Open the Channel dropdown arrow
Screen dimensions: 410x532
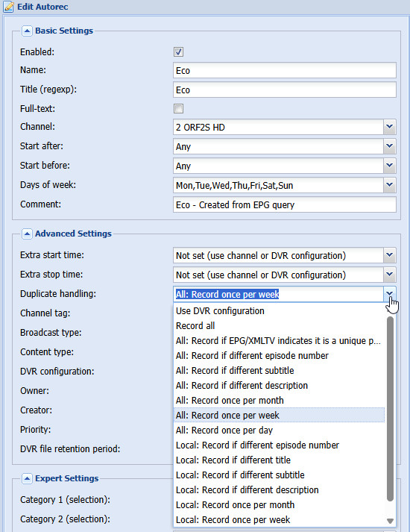pyautogui.click(x=390, y=127)
